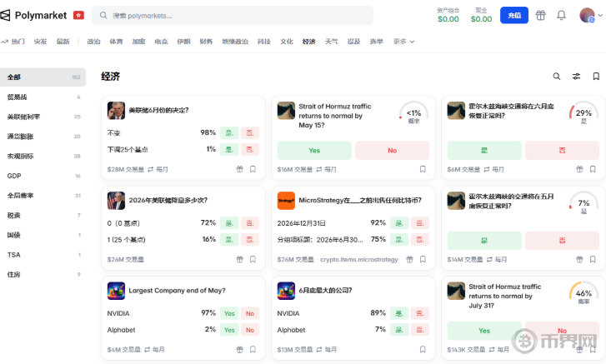606x364 pixels.
Task: Bookmark the Largest Company end of May card
Action: 253,349
